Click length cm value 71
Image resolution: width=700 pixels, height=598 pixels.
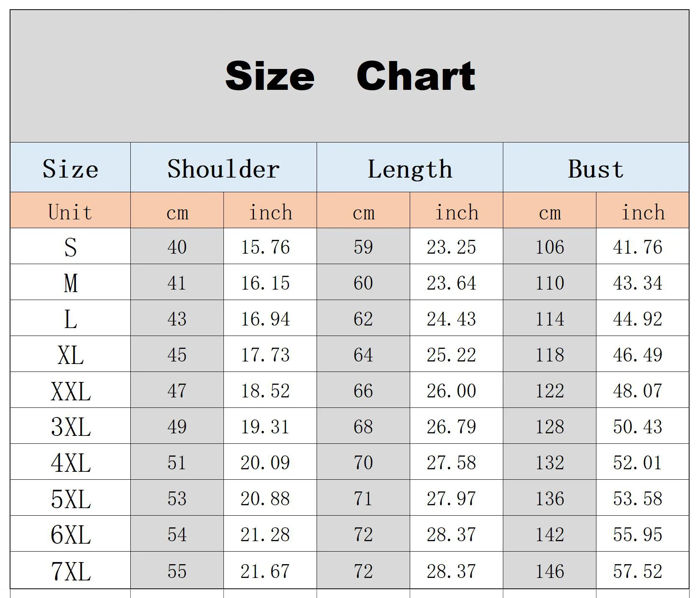point(363,499)
